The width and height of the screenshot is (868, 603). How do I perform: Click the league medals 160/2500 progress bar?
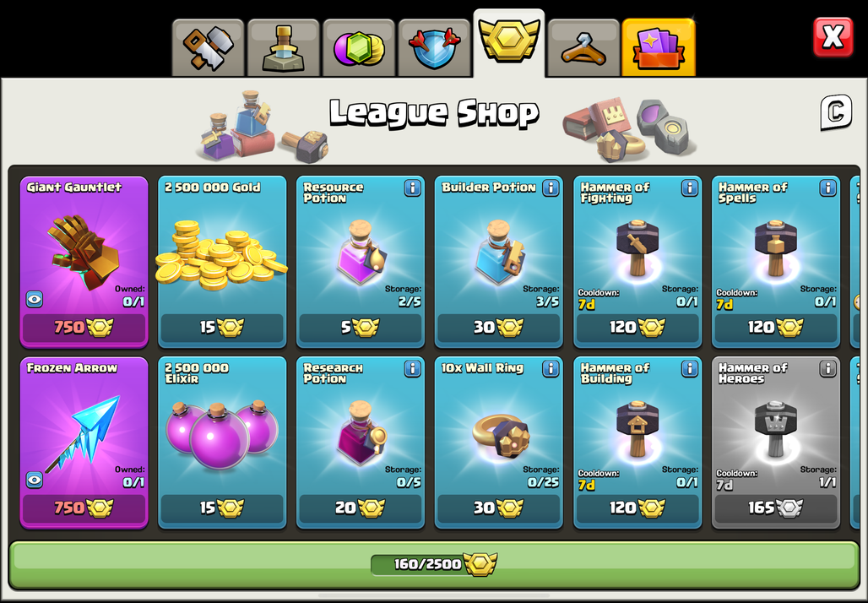[434, 564]
